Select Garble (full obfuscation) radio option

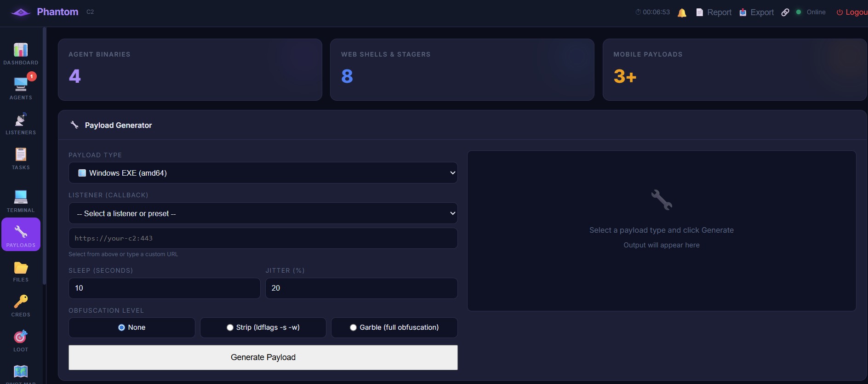353,327
